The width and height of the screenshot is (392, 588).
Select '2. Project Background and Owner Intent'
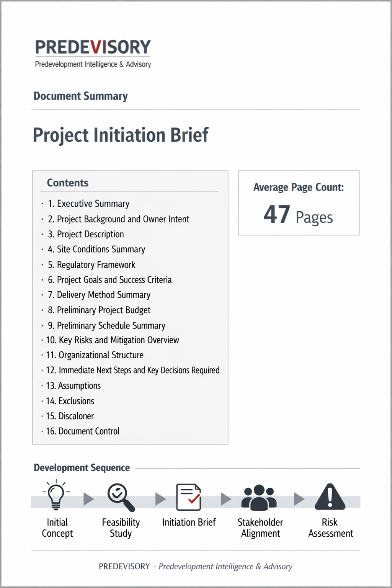[118, 219]
